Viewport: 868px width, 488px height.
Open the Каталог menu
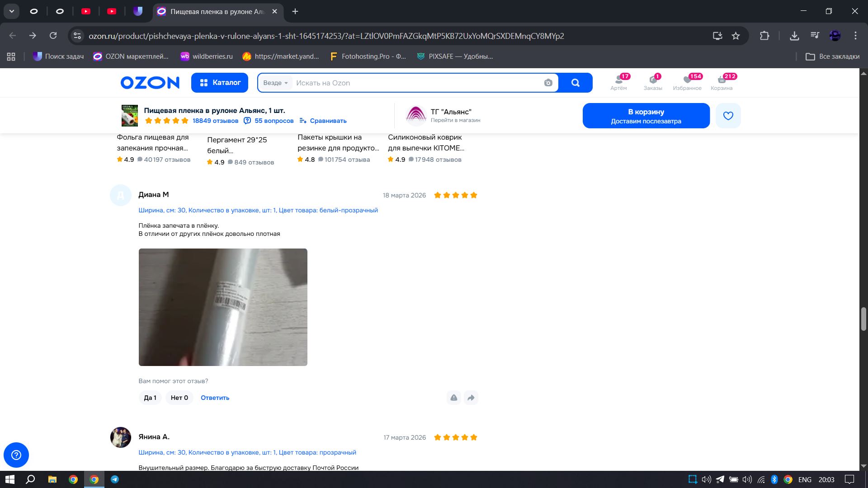[220, 83]
